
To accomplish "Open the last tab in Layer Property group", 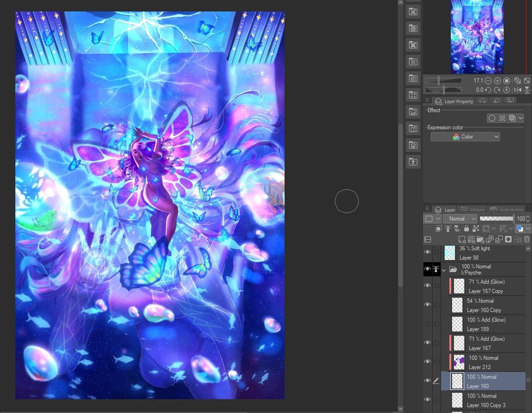I will [510, 100].
